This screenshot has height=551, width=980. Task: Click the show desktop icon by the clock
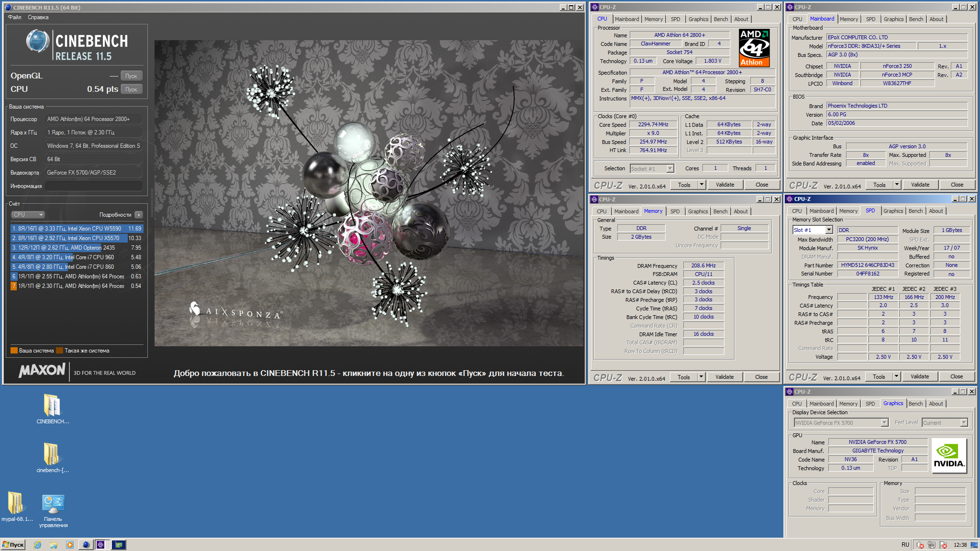pyautogui.click(x=974, y=545)
